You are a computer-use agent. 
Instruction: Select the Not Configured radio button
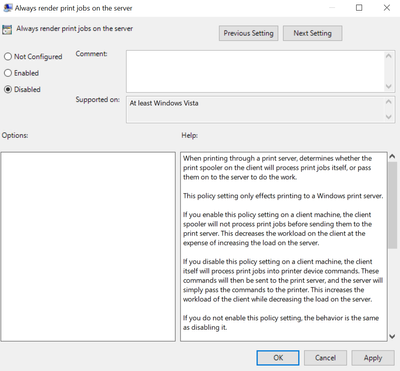pyautogui.click(x=8, y=56)
